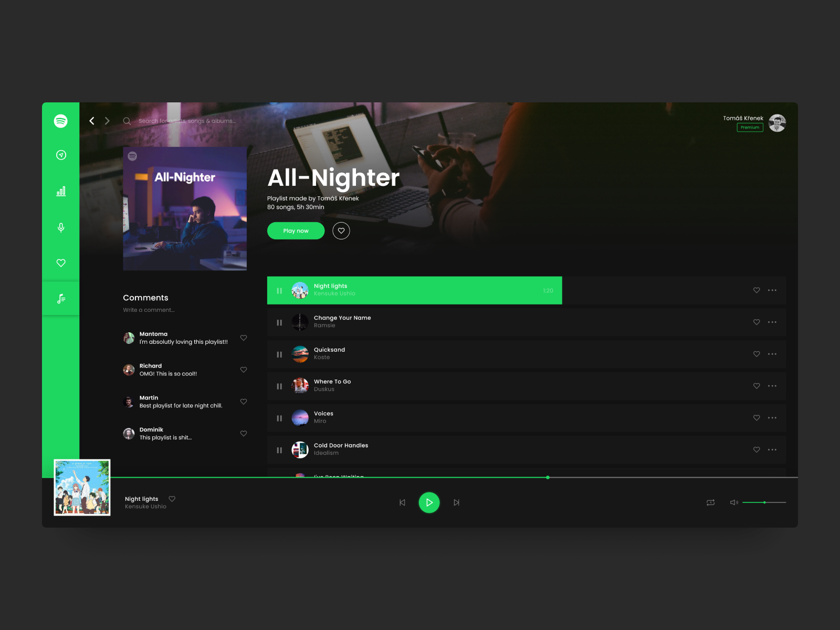
Task: Open the Discover section in the sidebar
Action: coord(61,155)
